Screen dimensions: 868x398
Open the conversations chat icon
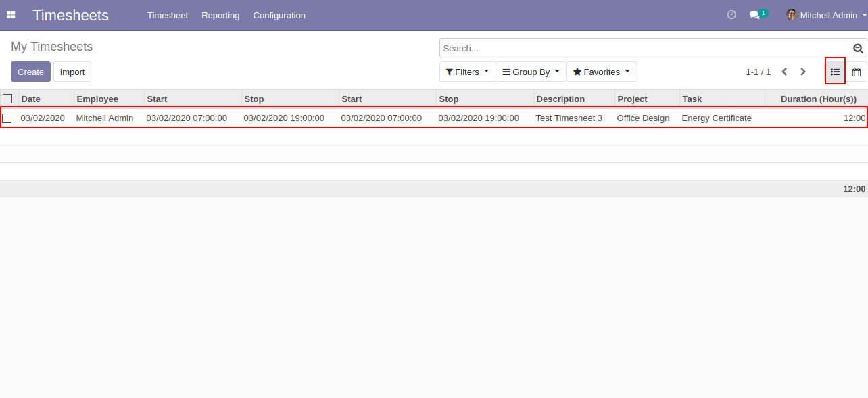coord(754,15)
